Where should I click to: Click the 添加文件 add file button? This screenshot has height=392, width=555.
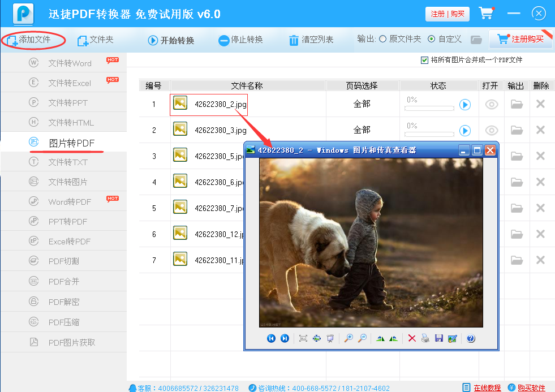pyautogui.click(x=29, y=40)
